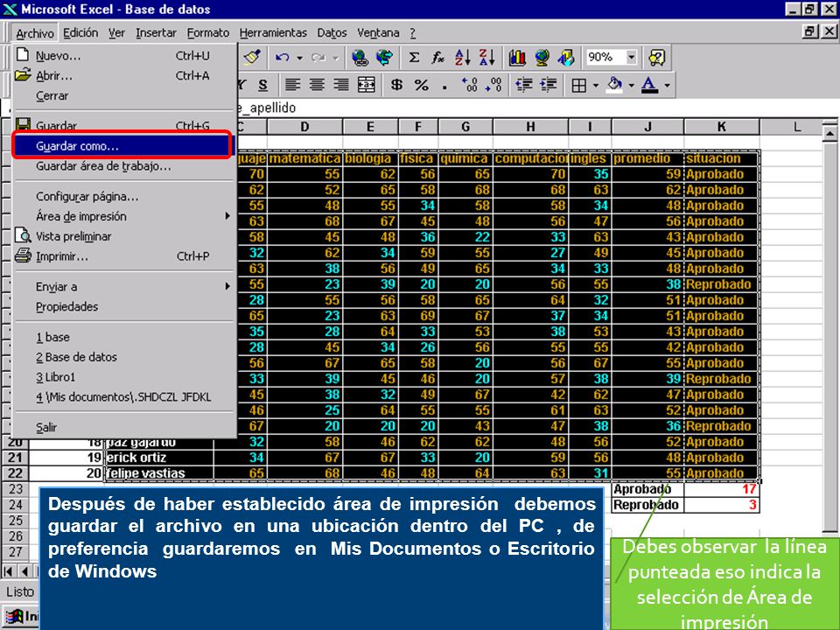Select row header 22
This screenshot has width=840, height=630.
pos(15,473)
